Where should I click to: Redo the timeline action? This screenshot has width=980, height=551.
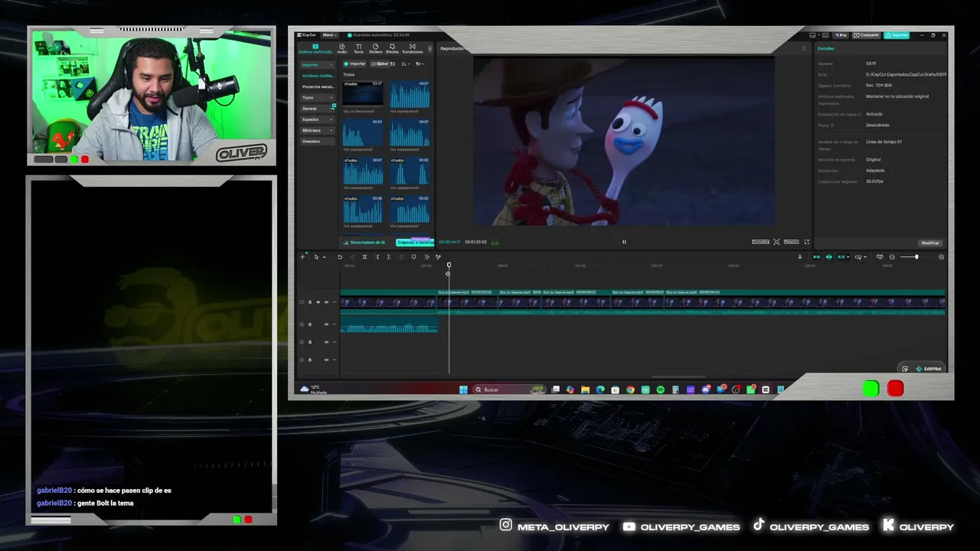(352, 257)
